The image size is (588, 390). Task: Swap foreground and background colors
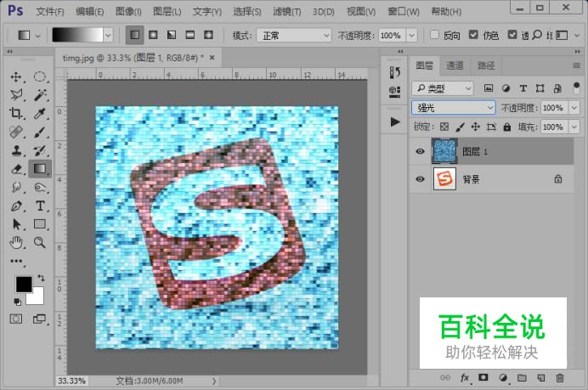coord(41,278)
